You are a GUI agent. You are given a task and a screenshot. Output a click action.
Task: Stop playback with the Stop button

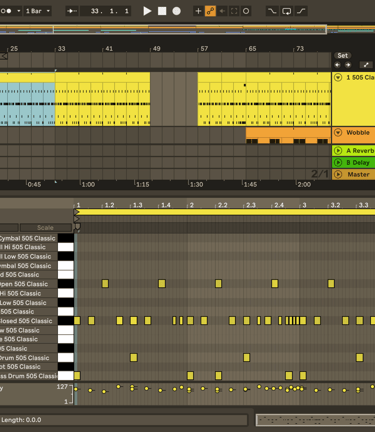click(162, 11)
